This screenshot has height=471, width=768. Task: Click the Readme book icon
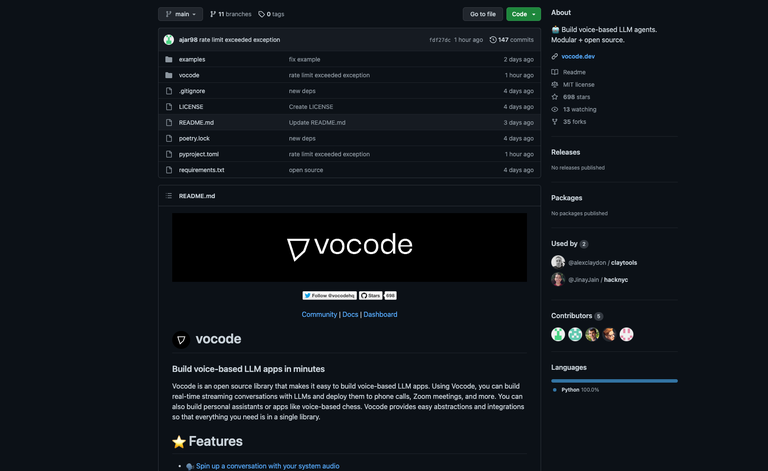click(x=554, y=72)
